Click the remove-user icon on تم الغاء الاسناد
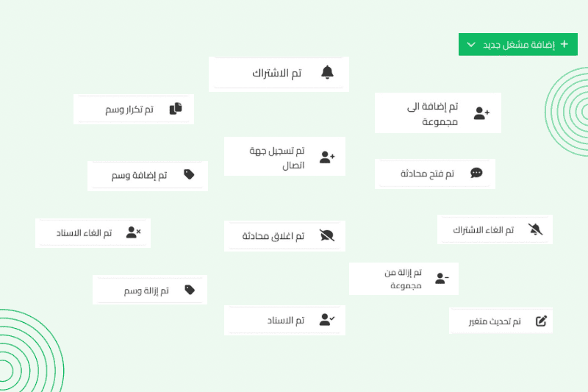The height and width of the screenshot is (392, 588). [133, 232]
